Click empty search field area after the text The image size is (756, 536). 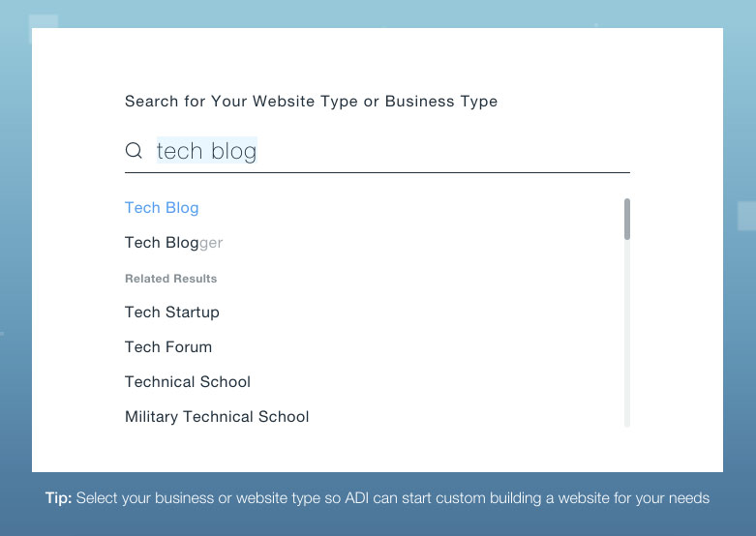443,150
